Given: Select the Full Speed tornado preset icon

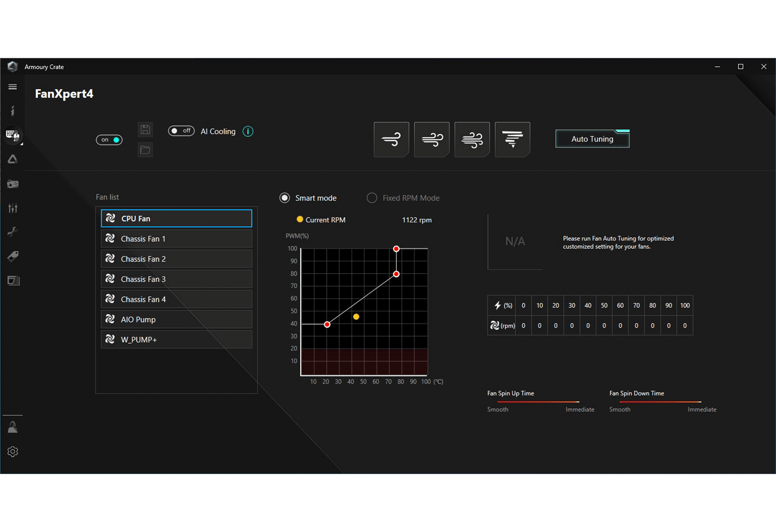Looking at the screenshot, I should [513, 140].
